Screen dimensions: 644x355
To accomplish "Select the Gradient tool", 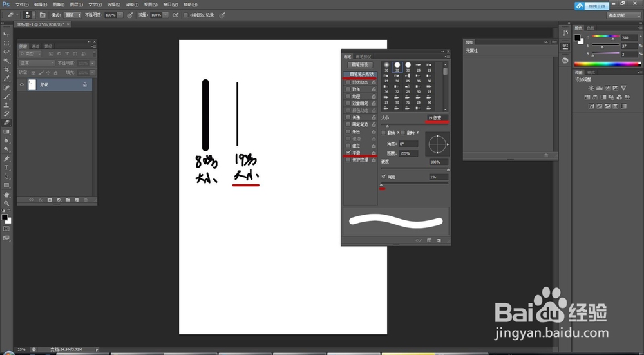I will coord(6,132).
